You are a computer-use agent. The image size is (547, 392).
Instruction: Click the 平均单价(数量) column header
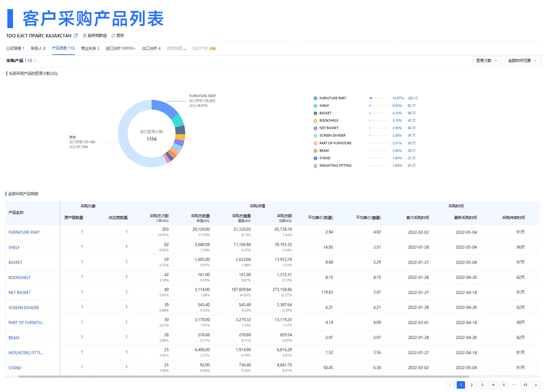coord(320,218)
